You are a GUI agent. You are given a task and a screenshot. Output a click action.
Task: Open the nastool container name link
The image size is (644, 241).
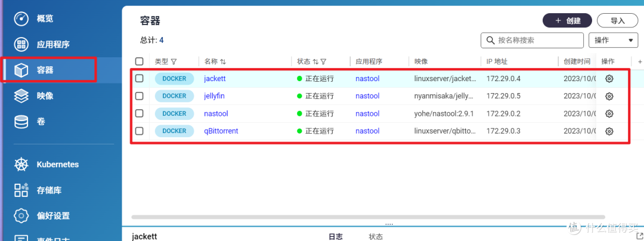pos(216,114)
